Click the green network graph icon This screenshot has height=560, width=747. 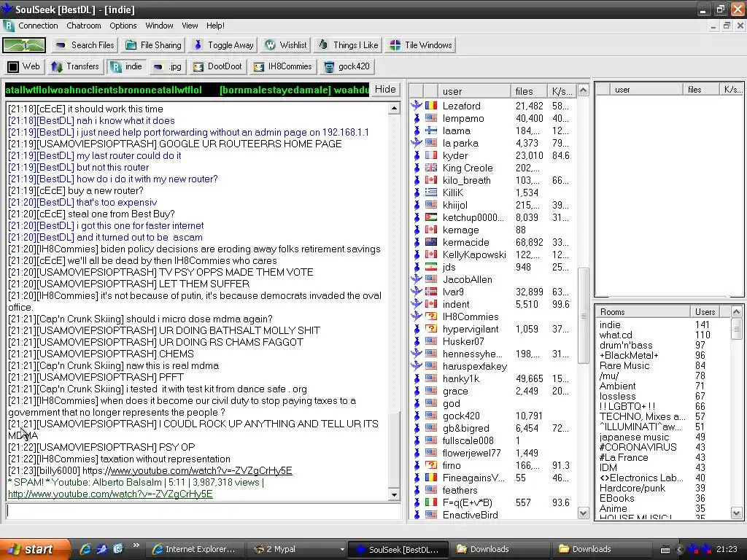tap(24, 45)
